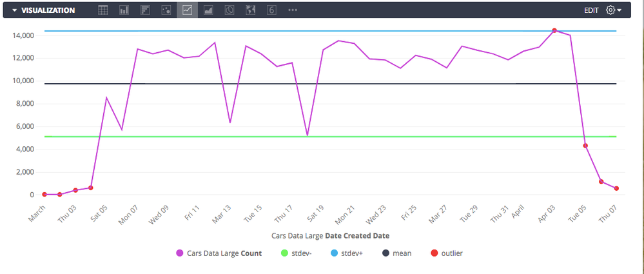This screenshot has width=644, height=274.
Task: Open the gear settings dropdown
Action: click(614, 11)
